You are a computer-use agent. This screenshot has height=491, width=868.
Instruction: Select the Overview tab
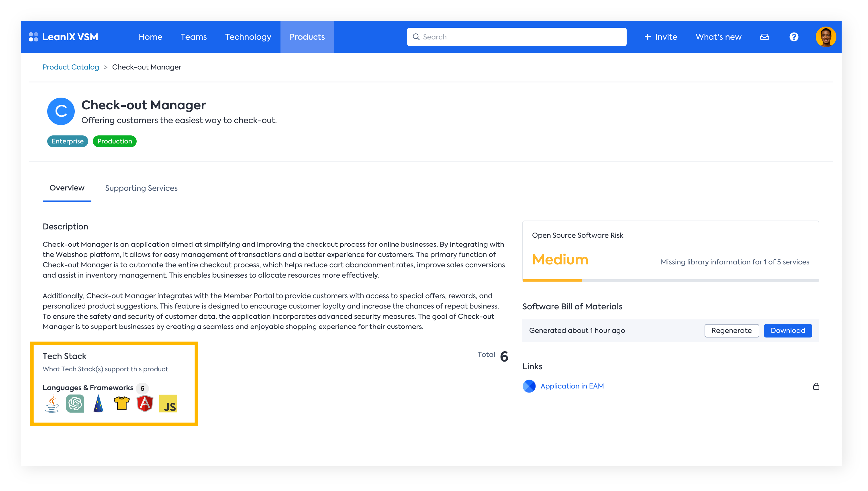pyautogui.click(x=67, y=188)
